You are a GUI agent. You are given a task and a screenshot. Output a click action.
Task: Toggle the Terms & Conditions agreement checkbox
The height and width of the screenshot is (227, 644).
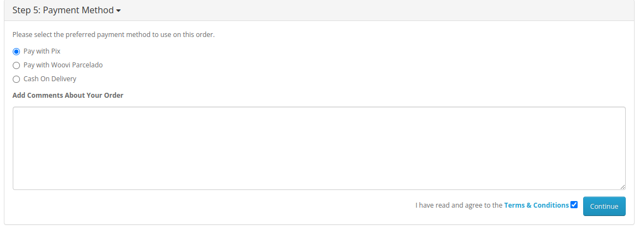pyautogui.click(x=574, y=205)
